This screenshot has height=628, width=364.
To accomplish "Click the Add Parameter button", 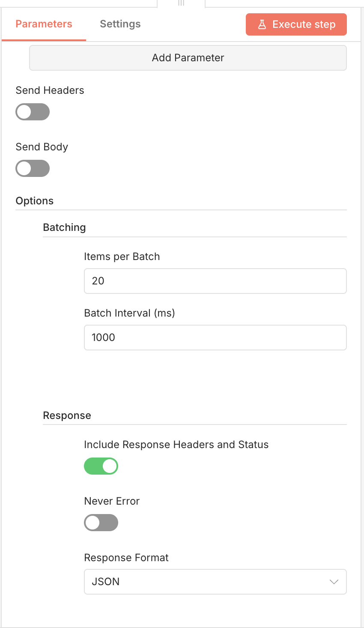I will (188, 58).
